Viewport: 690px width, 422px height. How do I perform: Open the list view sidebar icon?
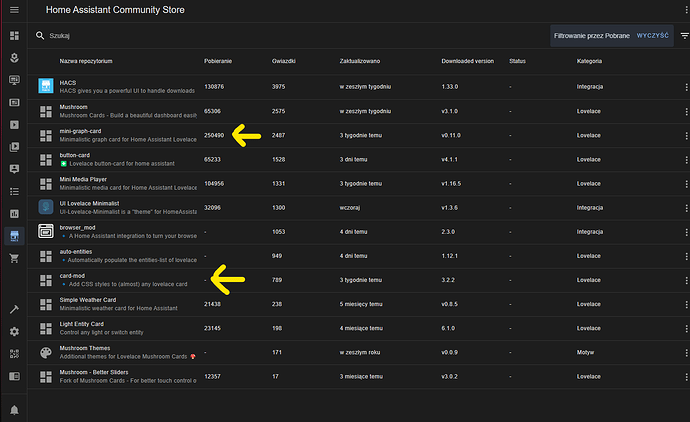(14, 191)
